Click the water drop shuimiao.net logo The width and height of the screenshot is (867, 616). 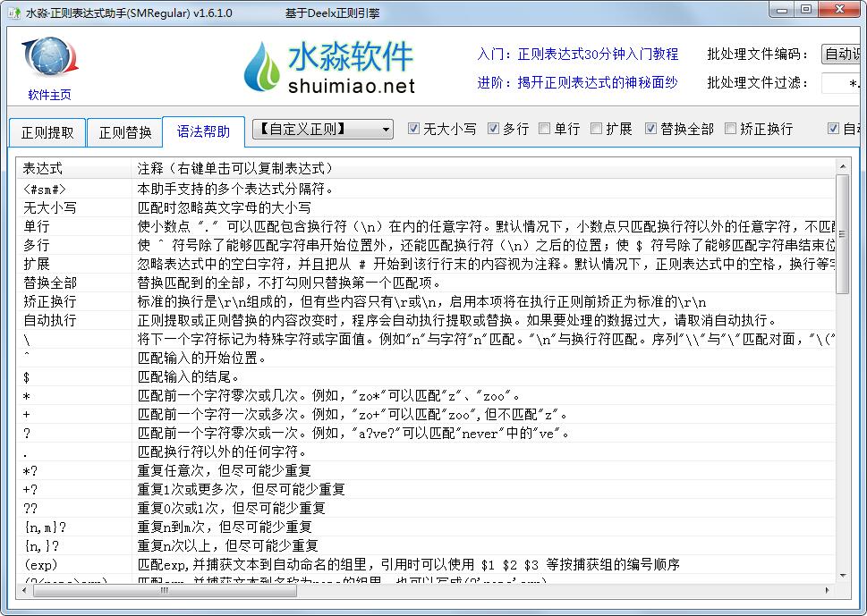[330, 66]
